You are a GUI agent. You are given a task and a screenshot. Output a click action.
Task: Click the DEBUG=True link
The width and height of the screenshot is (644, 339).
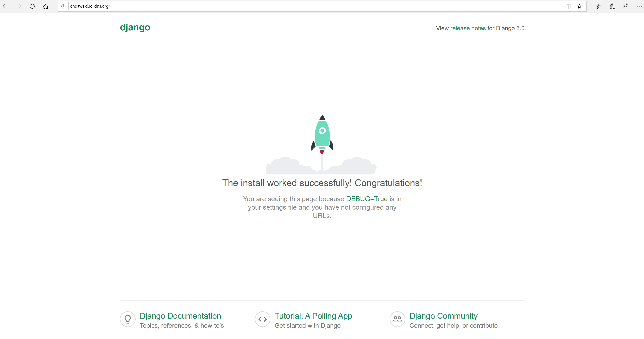pos(366,199)
